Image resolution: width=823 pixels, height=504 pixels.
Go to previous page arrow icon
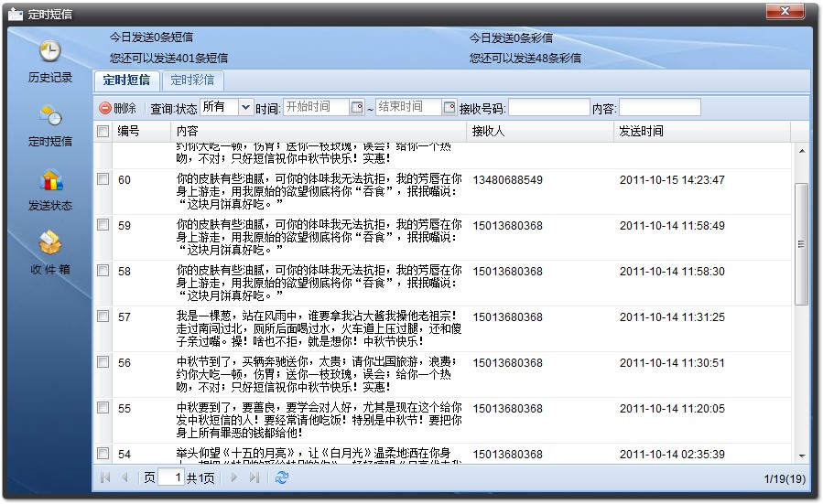125,477
